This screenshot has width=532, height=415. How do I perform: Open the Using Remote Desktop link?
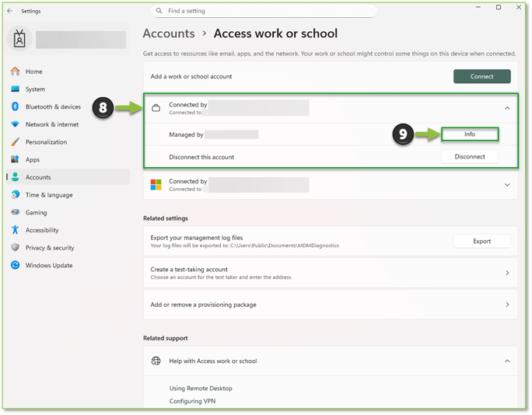click(201, 389)
